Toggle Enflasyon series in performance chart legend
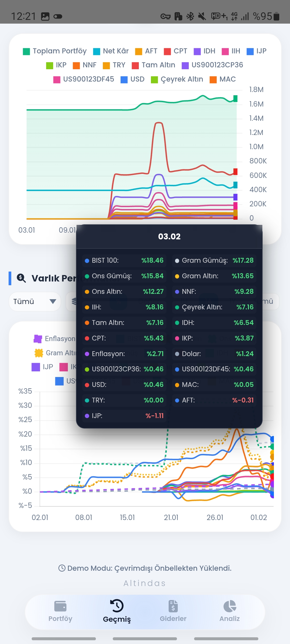Screen dimensions: 290x644 pos(55,339)
